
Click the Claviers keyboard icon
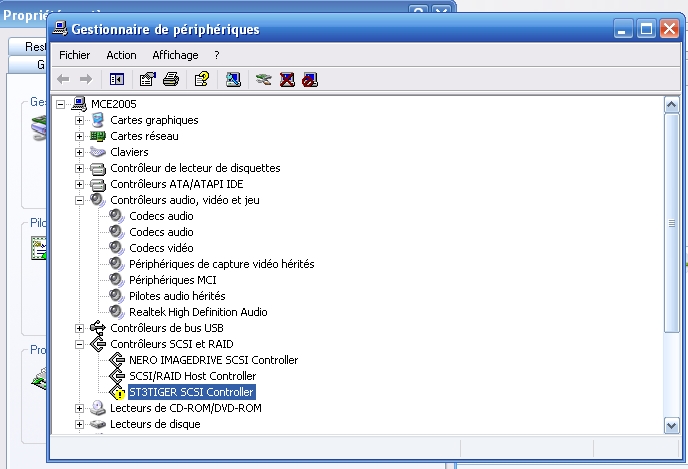[98, 152]
